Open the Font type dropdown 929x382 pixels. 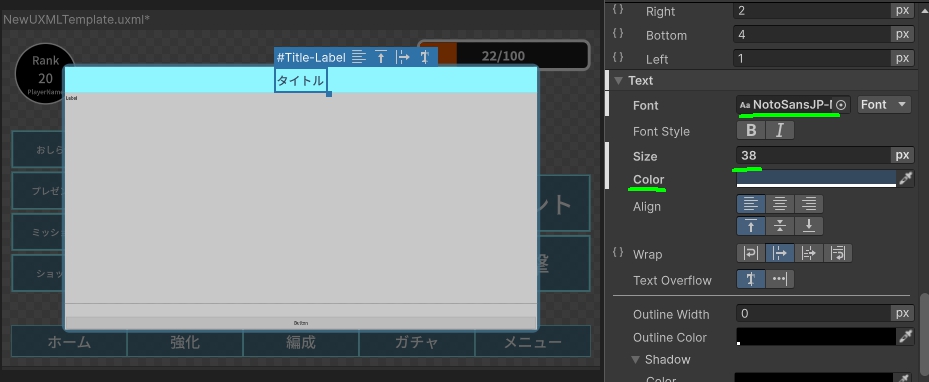point(884,105)
